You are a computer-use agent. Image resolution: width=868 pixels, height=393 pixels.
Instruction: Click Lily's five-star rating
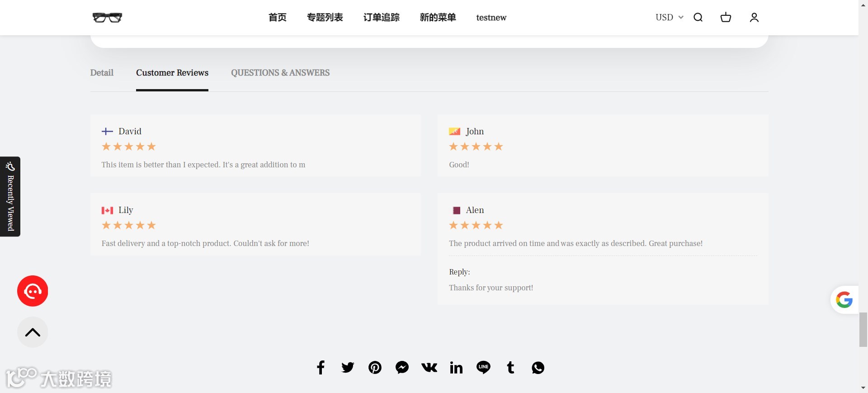point(129,225)
